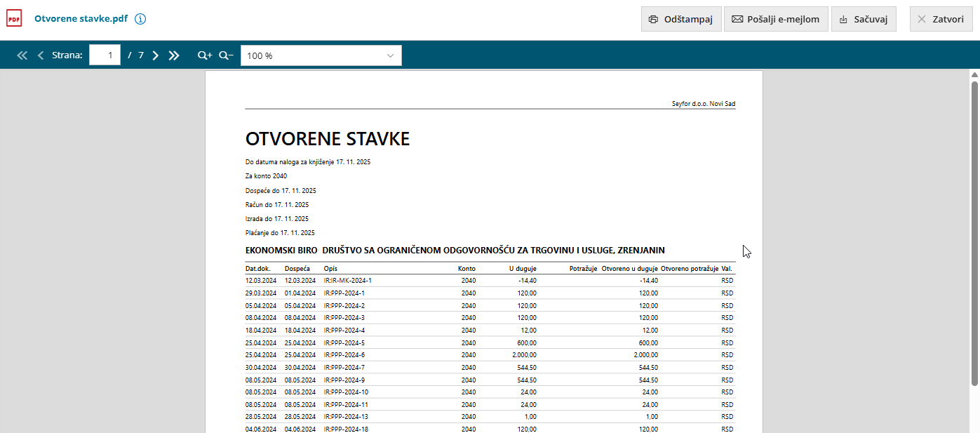The image size is (980, 433).
Task: Click the IR:IR-MK-2024-1 description cell
Action: [x=348, y=281]
